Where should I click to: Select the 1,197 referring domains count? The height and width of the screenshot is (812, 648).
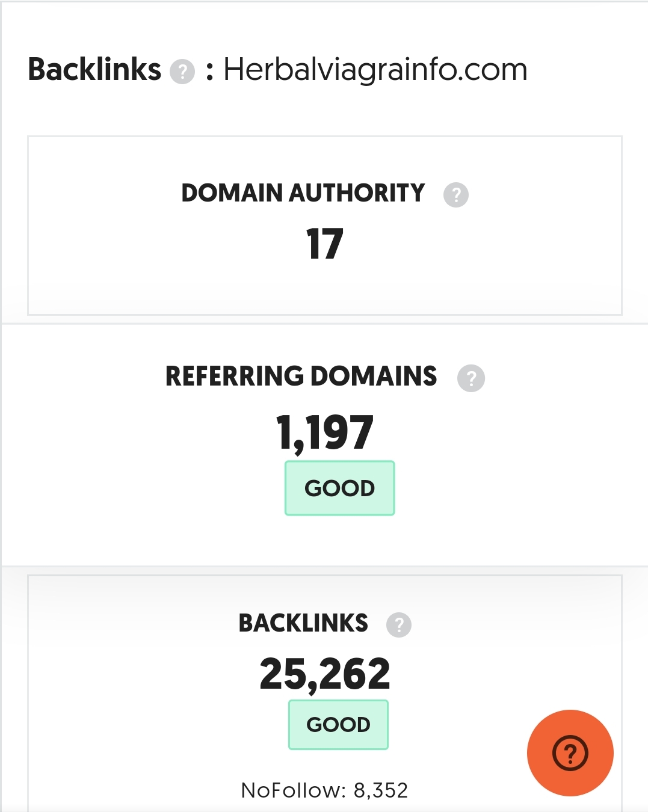325,432
